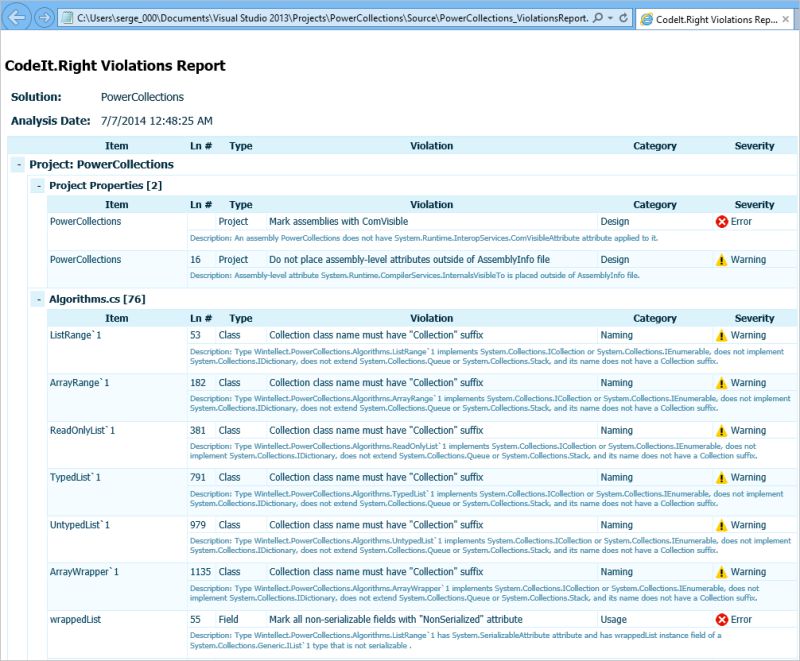Click the UntypedList`1 item name
The image size is (800, 661).
[x=80, y=525]
